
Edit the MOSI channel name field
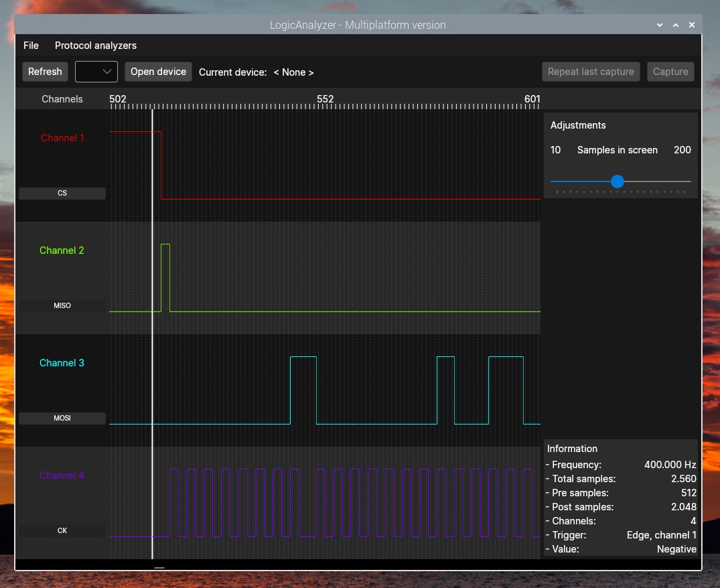[62, 418]
